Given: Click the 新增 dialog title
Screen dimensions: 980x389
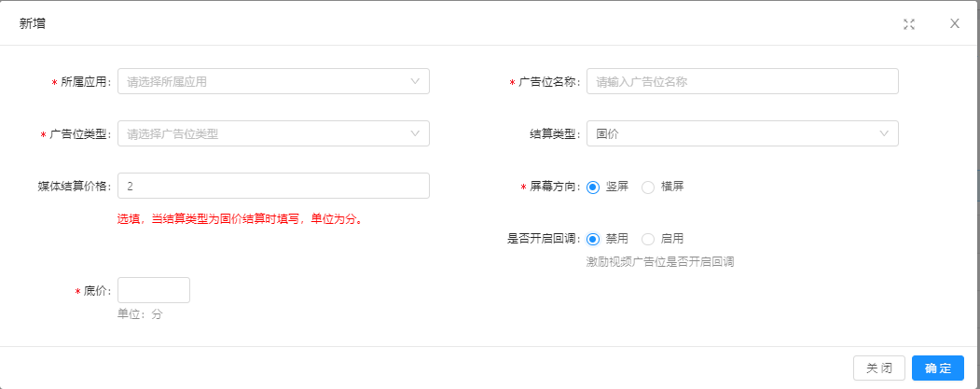Looking at the screenshot, I should point(33,23).
